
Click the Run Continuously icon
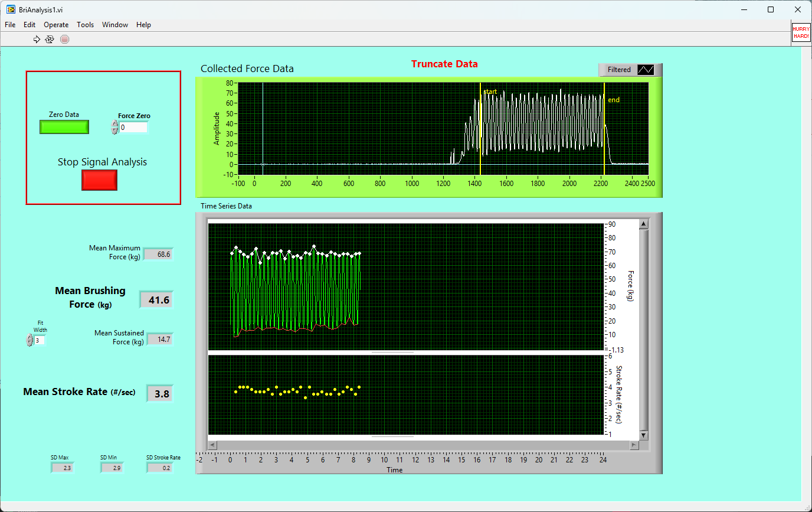click(50, 39)
